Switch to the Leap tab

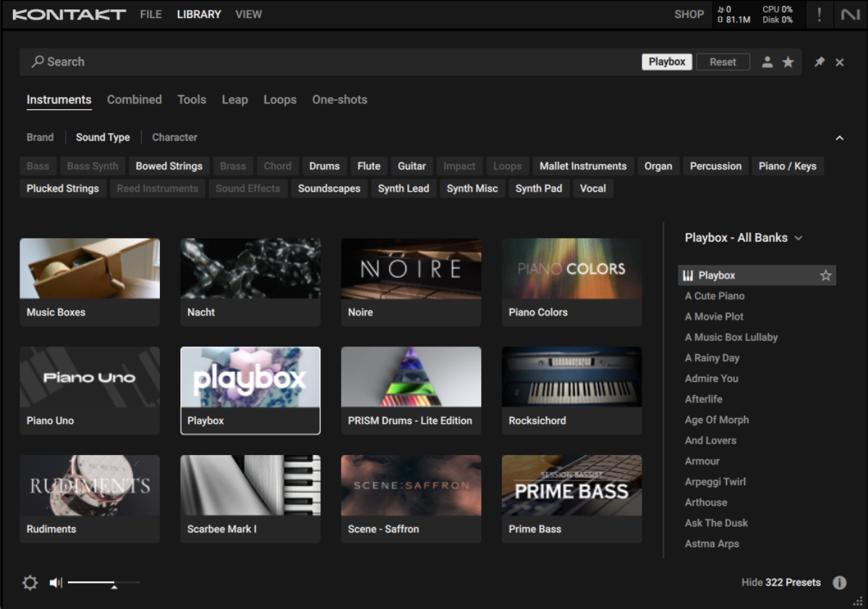tap(234, 100)
